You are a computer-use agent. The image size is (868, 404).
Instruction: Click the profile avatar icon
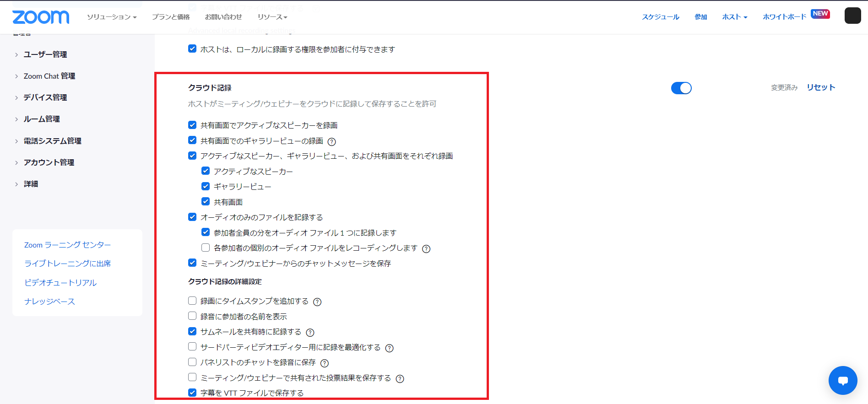(852, 16)
